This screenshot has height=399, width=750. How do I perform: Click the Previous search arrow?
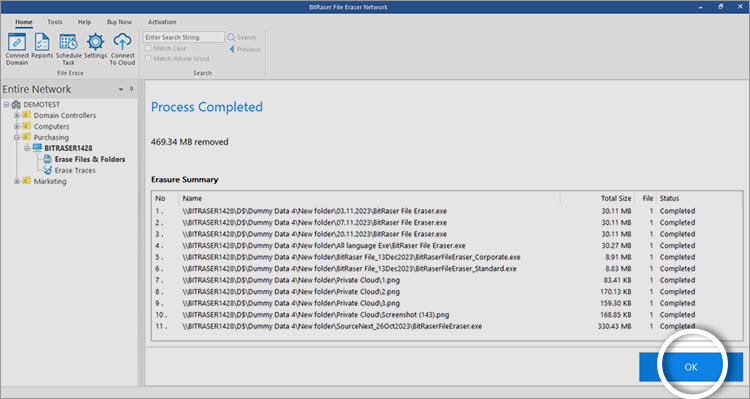click(244, 49)
